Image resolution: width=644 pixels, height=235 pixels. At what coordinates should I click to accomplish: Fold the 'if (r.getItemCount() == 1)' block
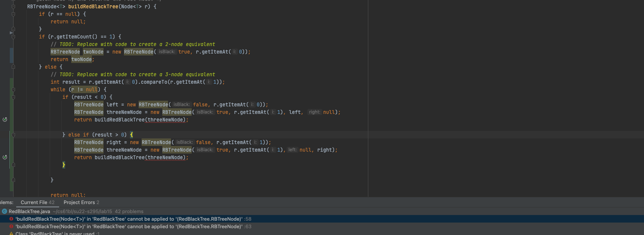click(13, 37)
